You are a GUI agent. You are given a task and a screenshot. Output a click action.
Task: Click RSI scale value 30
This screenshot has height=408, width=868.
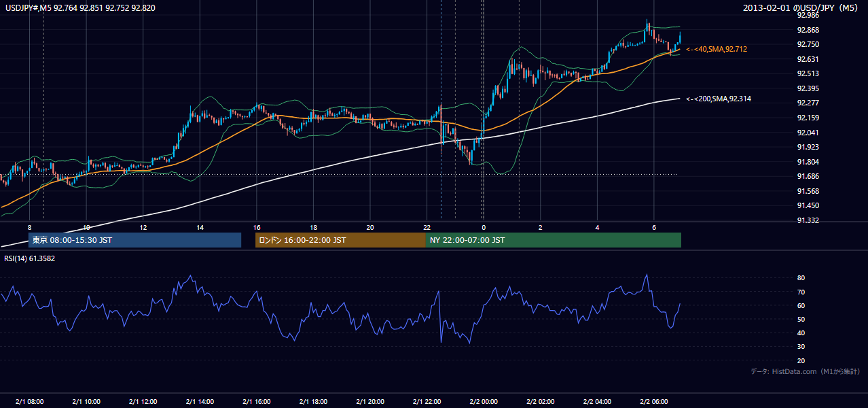point(801,347)
